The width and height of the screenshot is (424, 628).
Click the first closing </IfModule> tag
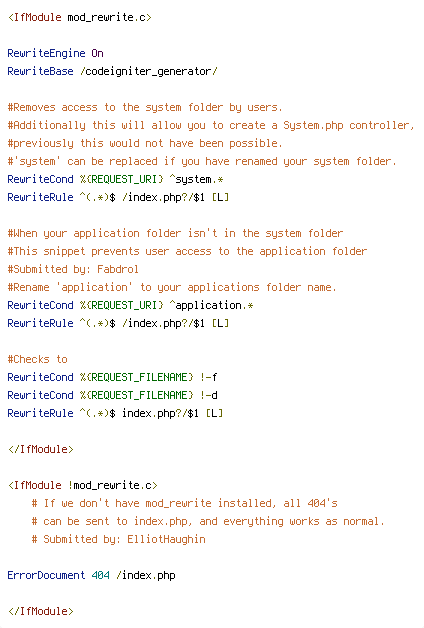(x=41, y=449)
